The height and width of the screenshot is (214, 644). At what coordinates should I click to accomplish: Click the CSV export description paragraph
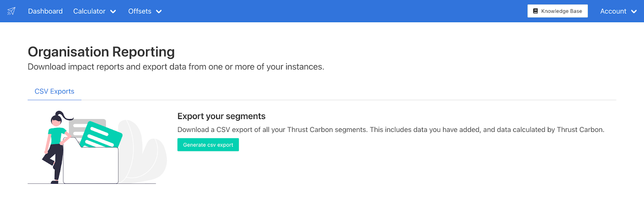click(390, 130)
